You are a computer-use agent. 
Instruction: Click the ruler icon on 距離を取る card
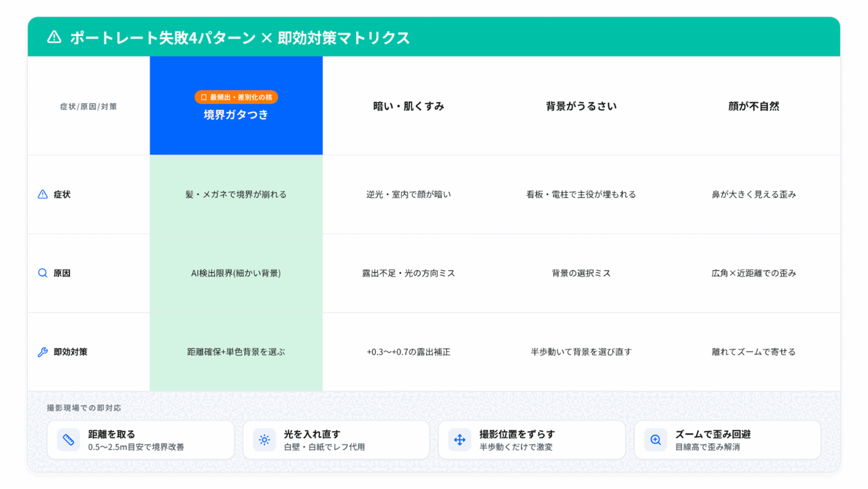click(69, 440)
